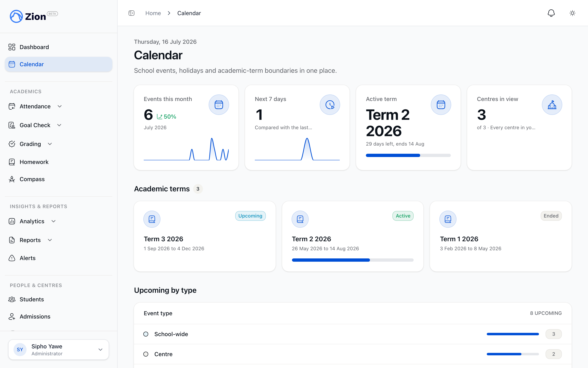This screenshot has height=368, width=588.
Task: Open the Homework page
Action: (x=59, y=162)
